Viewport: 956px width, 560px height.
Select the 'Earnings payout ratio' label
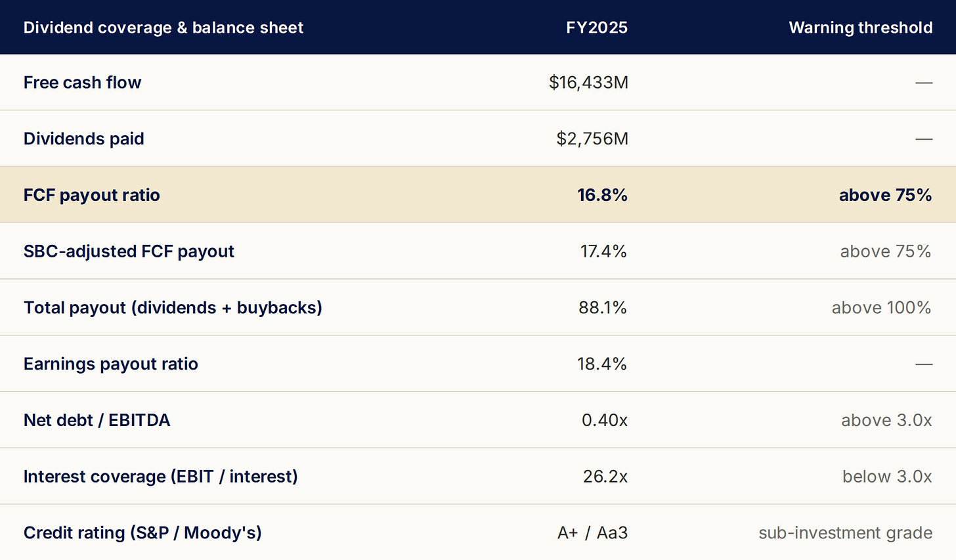[x=111, y=364]
